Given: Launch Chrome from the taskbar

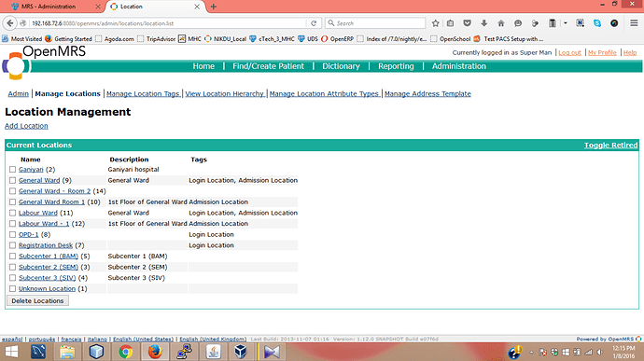Looking at the screenshot, I should click(x=126, y=352).
